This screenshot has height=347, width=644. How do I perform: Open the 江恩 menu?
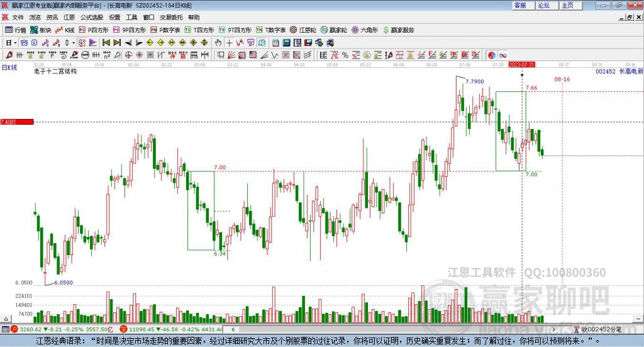pos(69,17)
